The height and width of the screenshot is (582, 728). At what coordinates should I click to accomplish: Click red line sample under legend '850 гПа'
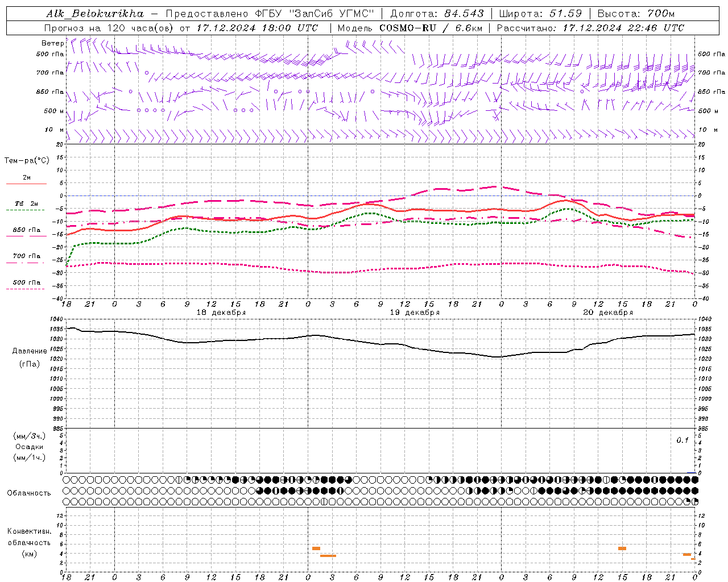coord(26,236)
